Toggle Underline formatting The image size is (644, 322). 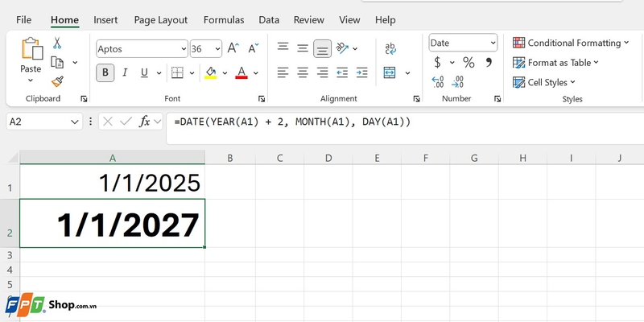[x=144, y=73]
